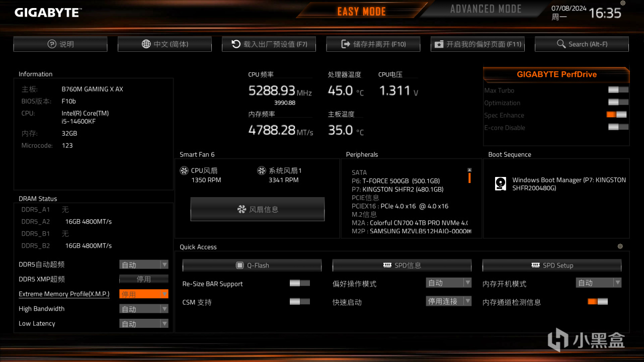Open SPD信息 memory info
644x362 pixels.
[x=402, y=265]
